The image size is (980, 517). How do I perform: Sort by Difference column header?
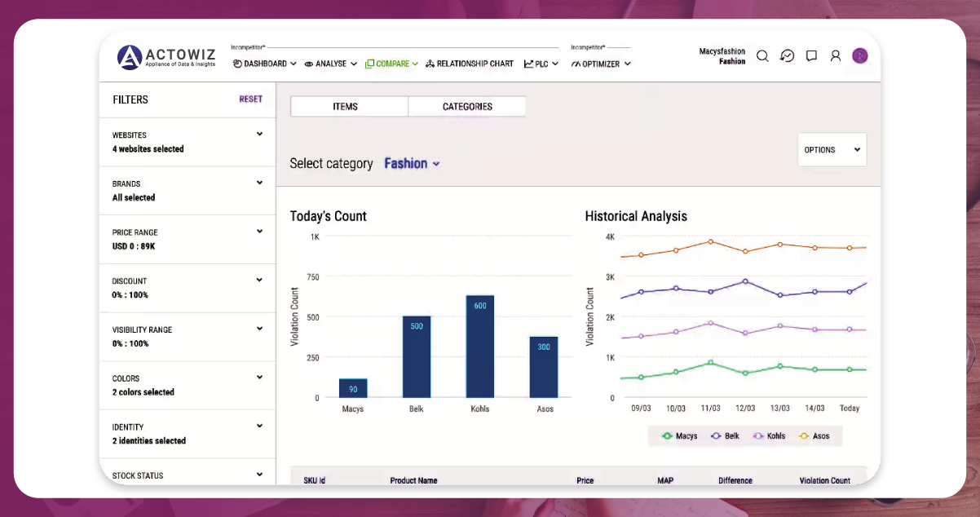(735, 480)
